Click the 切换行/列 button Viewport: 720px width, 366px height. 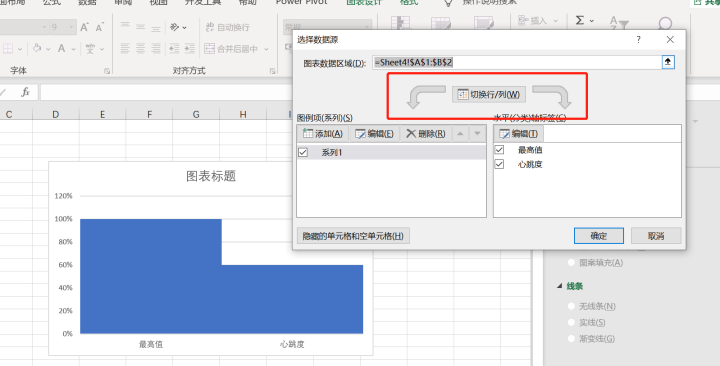[x=489, y=95]
